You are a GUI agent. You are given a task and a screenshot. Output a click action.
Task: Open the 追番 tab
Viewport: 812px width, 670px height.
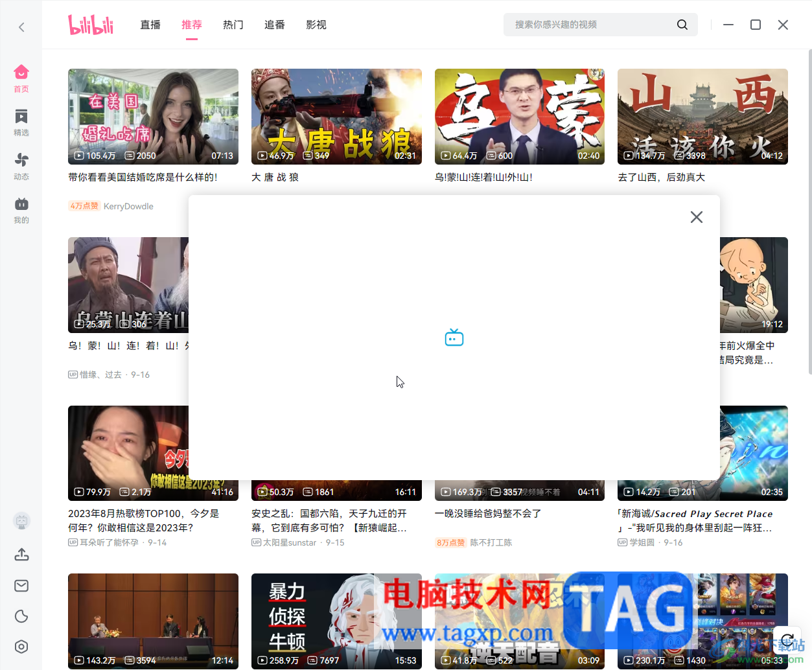275,25
